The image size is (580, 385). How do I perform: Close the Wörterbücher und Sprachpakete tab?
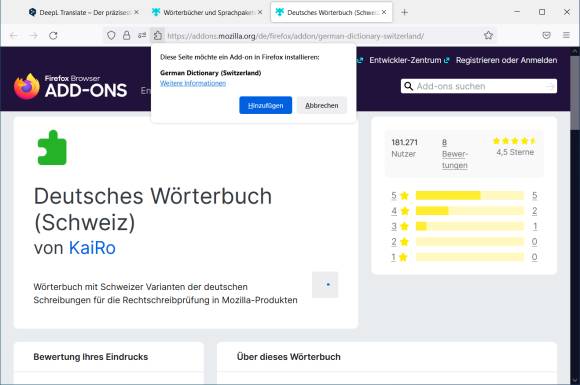pos(260,12)
